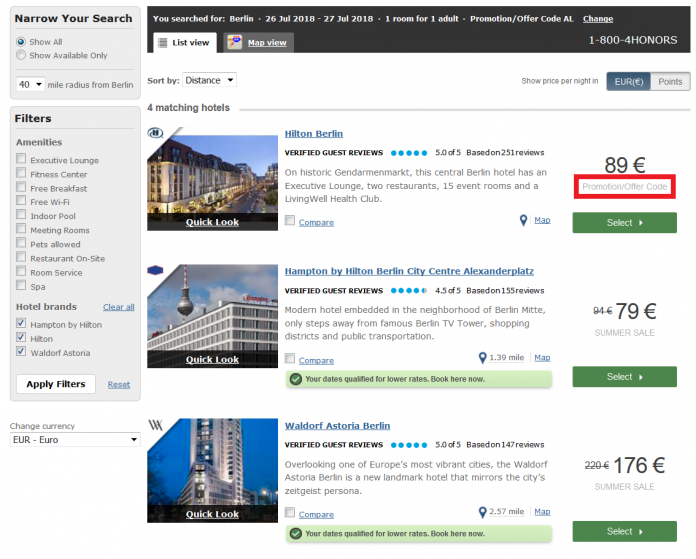
Task: Click green checkmark icon in Waldorf lower rates banner
Action: coord(296,534)
